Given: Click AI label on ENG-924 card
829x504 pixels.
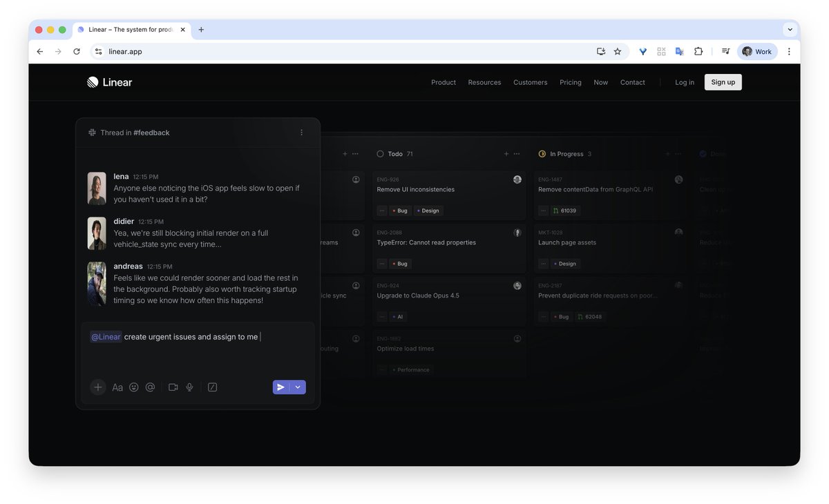Looking at the screenshot, I should tap(398, 317).
